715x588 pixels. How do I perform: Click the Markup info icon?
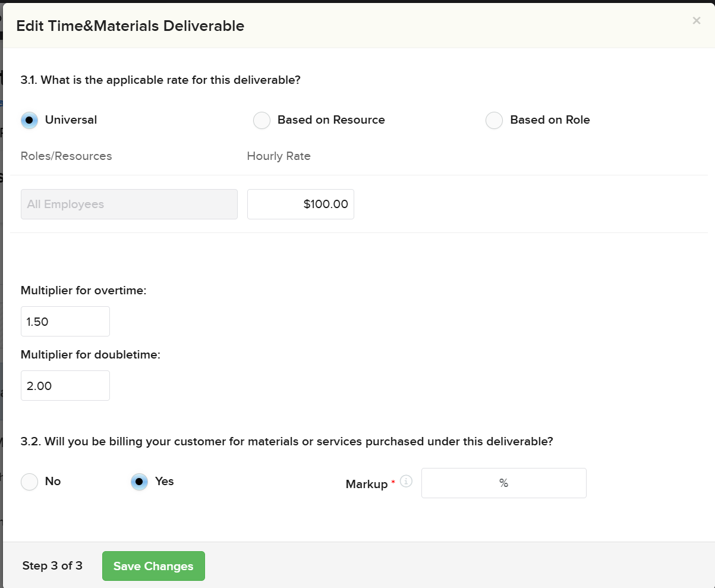coord(406,481)
